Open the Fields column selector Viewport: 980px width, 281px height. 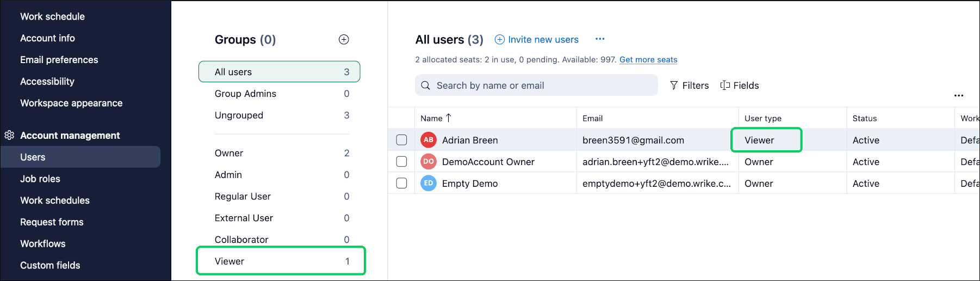(x=739, y=85)
